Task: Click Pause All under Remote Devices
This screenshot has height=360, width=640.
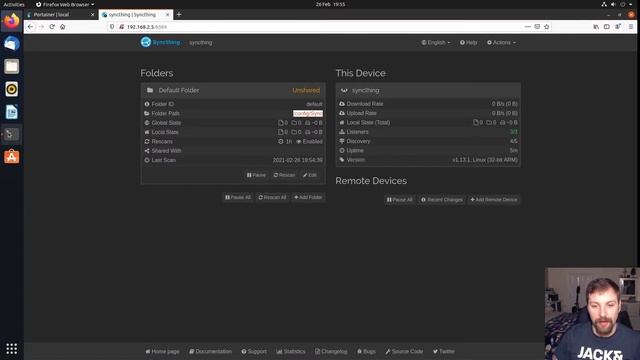Action: [x=400, y=200]
